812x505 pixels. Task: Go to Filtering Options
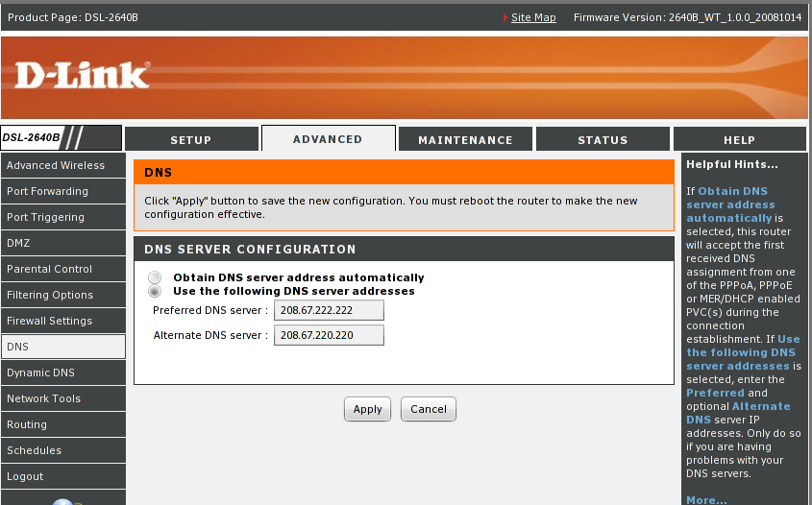click(x=63, y=295)
